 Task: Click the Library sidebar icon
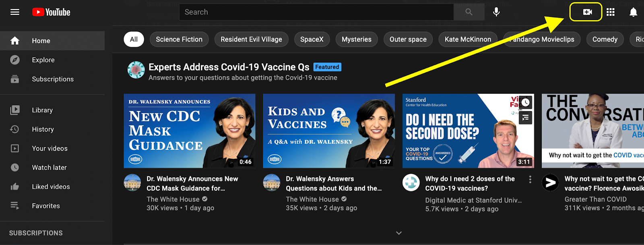pos(15,110)
